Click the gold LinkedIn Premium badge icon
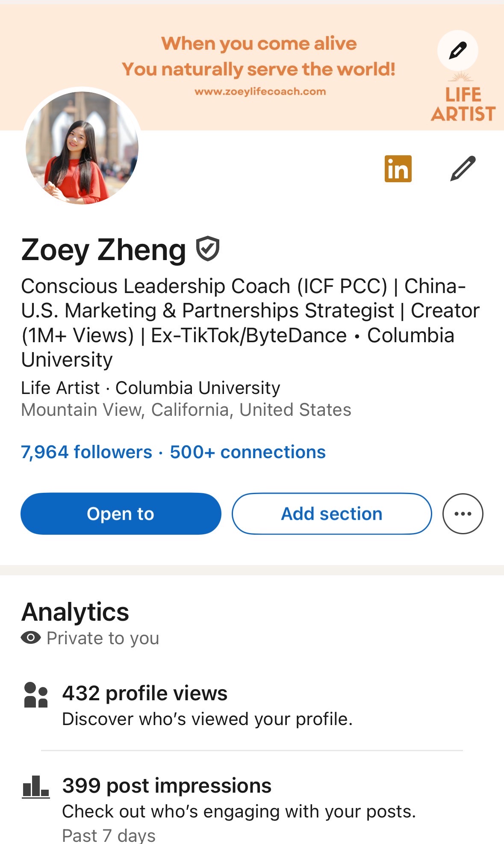Viewport: 504px width, 844px height. tap(398, 169)
